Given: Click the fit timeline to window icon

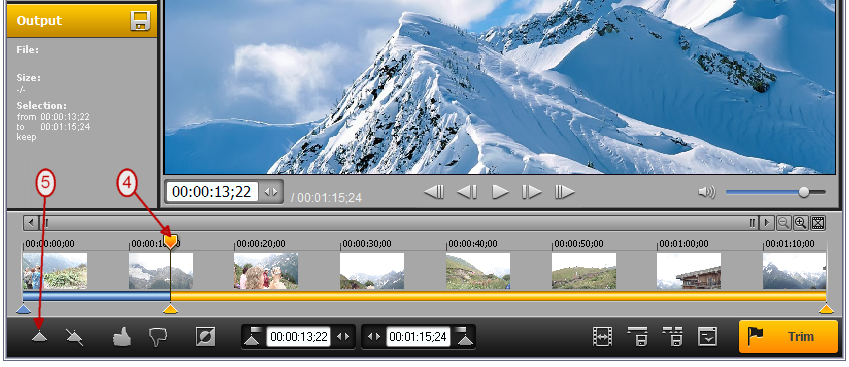Looking at the screenshot, I should [x=818, y=222].
